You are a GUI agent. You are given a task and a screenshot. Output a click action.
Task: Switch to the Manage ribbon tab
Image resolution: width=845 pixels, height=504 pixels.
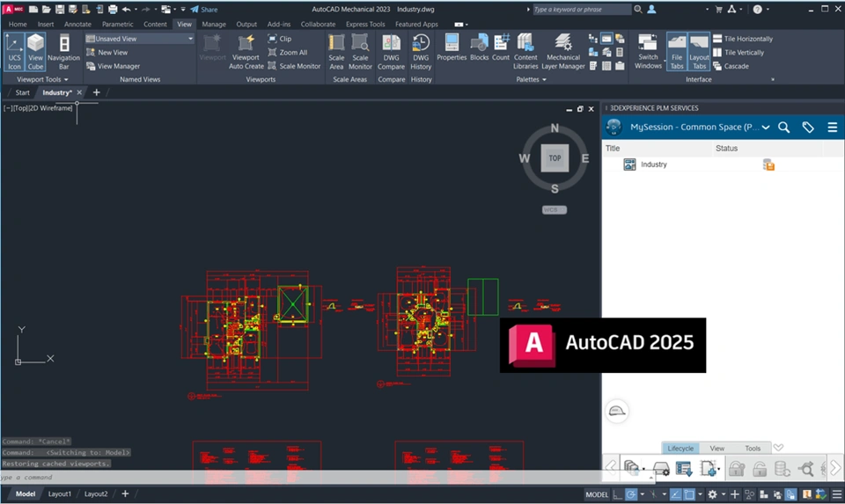tap(214, 25)
